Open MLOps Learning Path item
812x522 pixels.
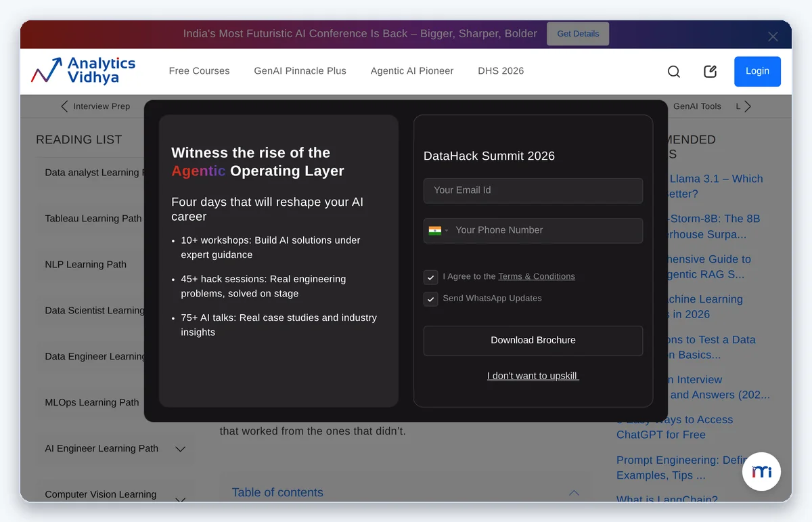point(92,402)
